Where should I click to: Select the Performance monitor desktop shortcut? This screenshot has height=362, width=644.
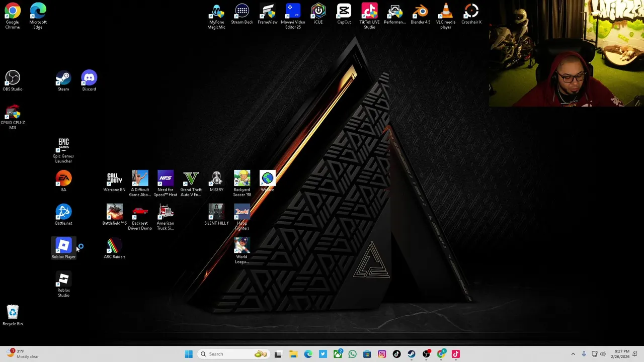pos(395,14)
